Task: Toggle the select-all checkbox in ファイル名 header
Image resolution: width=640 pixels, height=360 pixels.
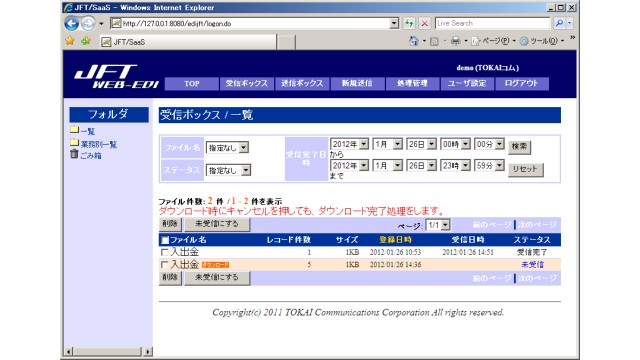Action: [x=165, y=240]
